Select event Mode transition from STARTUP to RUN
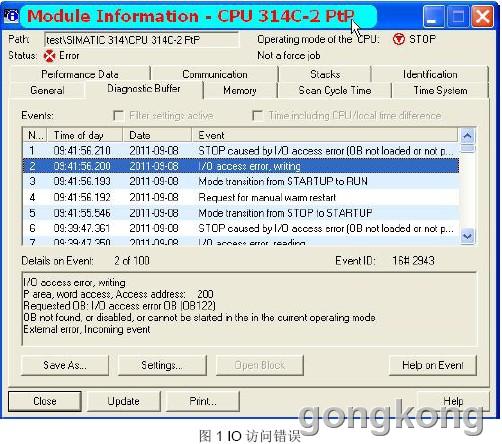Viewport: 502px width, 444px height. pyautogui.click(x=241, y=181)
